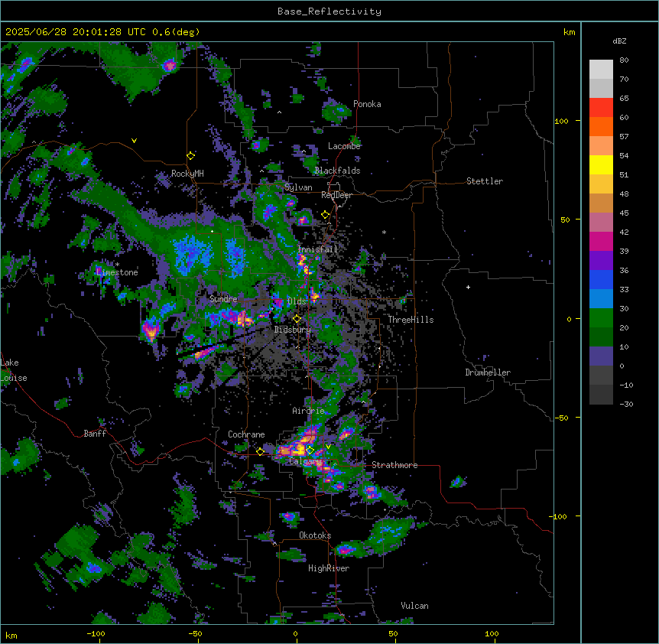Click the yellow V marker east of Calgary
The width and height of the screenshot is (659, 644).
tap(328, 447)
